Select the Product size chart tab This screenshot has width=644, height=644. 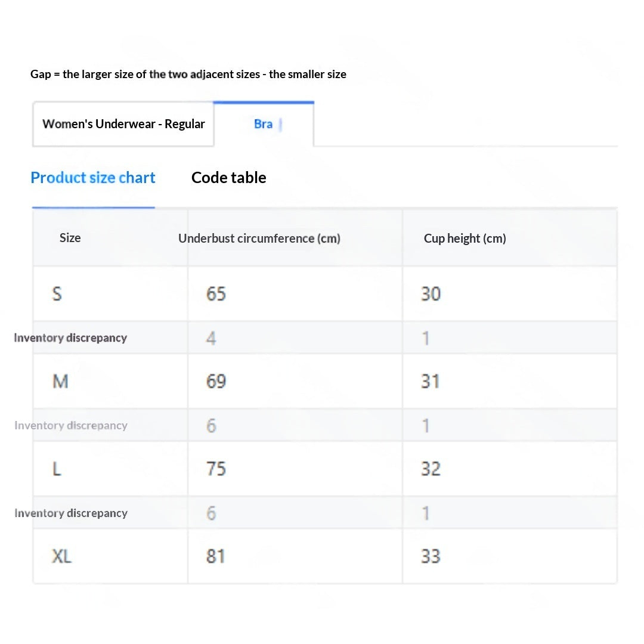tap(93, 178)
